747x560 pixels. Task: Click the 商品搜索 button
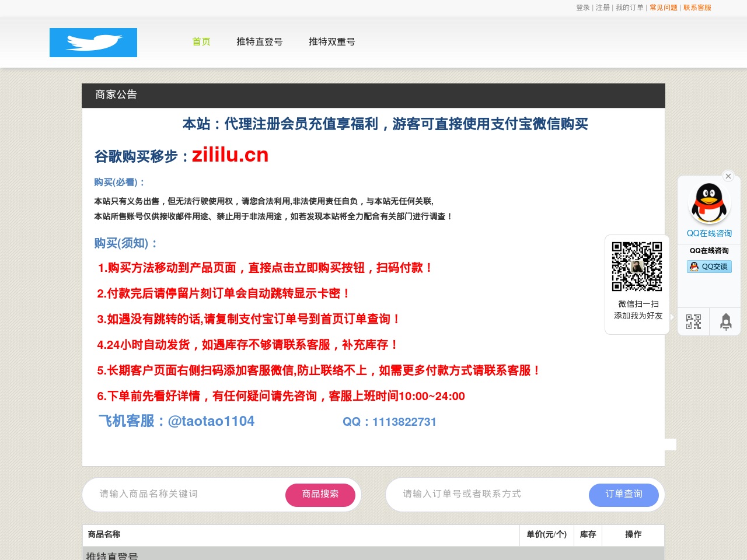click(320, 495)
